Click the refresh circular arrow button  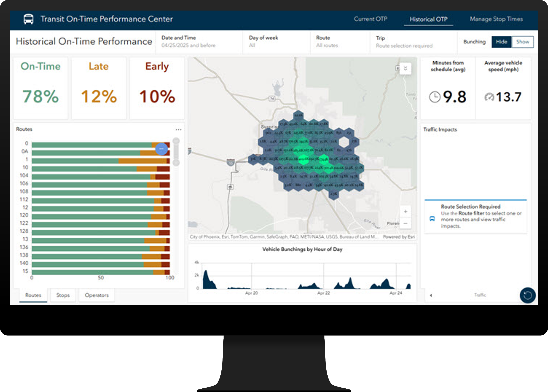(527, 295)
